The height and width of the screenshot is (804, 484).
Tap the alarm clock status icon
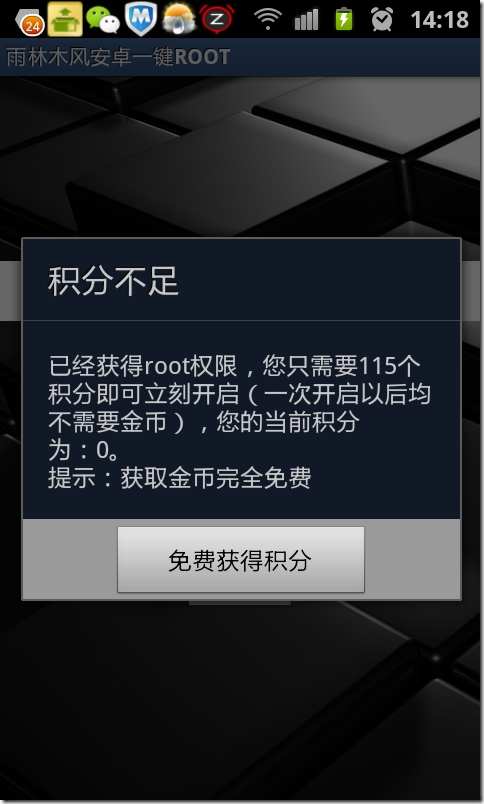(x=382, y=19)
